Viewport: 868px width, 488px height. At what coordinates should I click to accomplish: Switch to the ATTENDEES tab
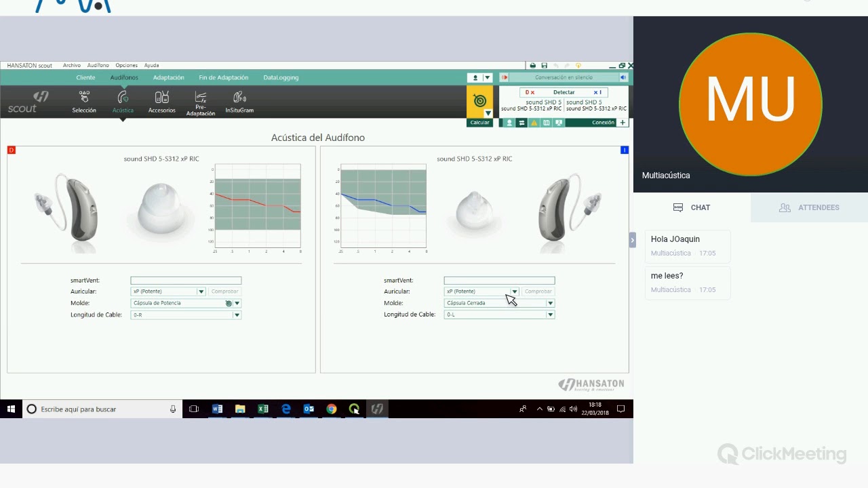click(x=809, y=207)
